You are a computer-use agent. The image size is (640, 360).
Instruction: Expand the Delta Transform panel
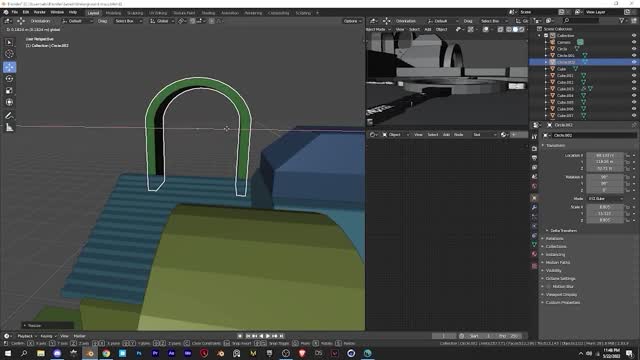pyautogui.click(x=563, y=231)
